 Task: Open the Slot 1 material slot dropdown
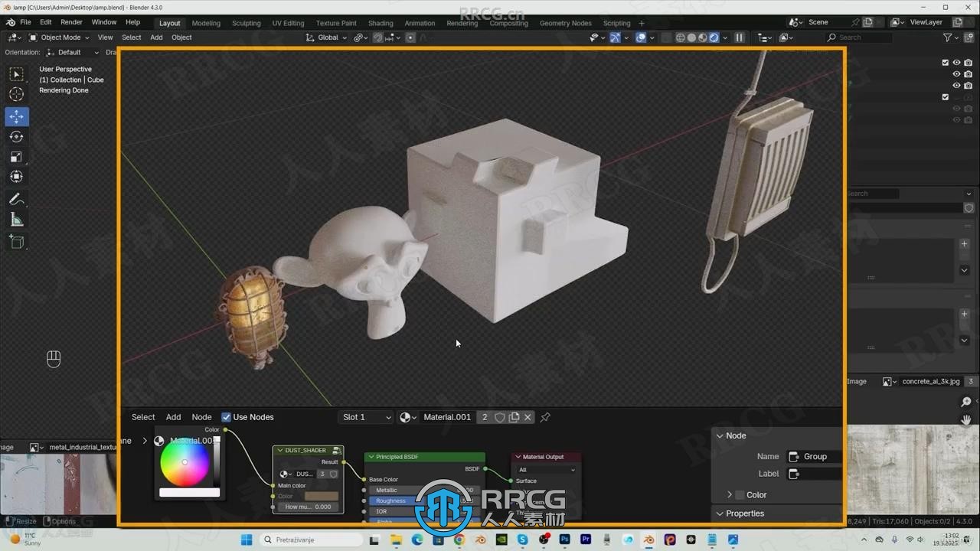pos(367,417)
